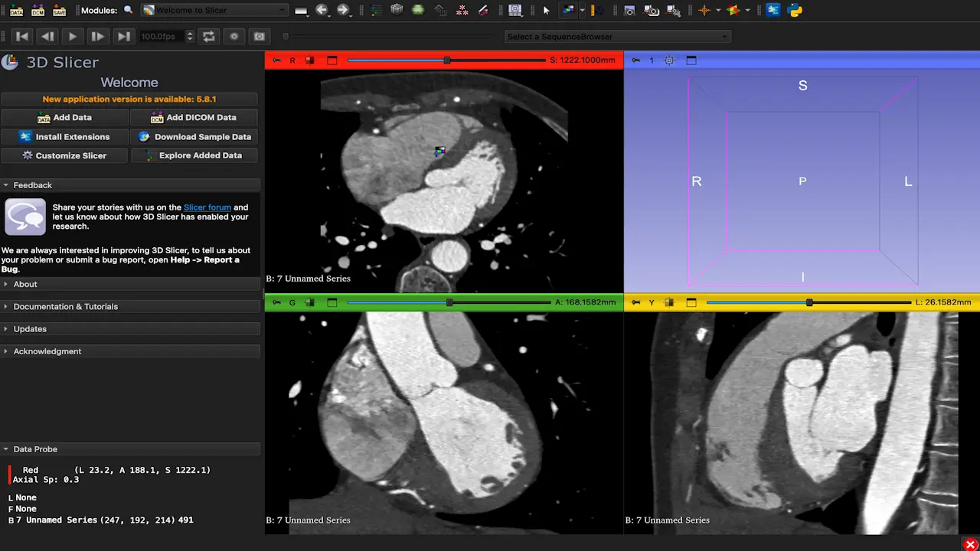This screenshot has width=980, height=551.
Task: Maximize the red slice view
Action: point(332,60)
